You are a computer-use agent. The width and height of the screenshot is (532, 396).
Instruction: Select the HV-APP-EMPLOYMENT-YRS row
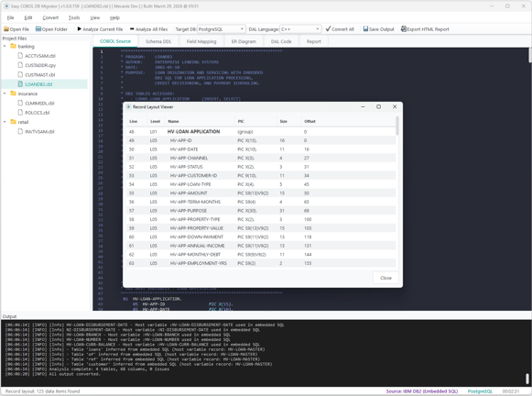tap(261, 263)
